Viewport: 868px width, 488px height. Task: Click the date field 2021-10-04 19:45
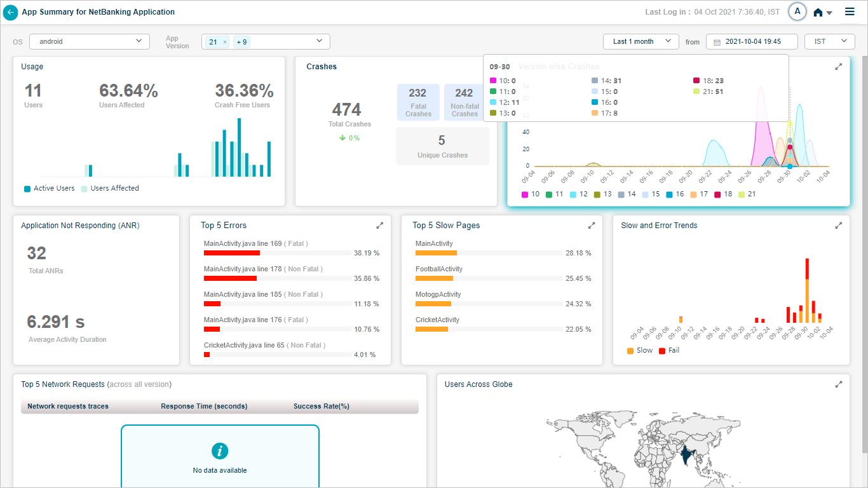(x=752, y=41)
